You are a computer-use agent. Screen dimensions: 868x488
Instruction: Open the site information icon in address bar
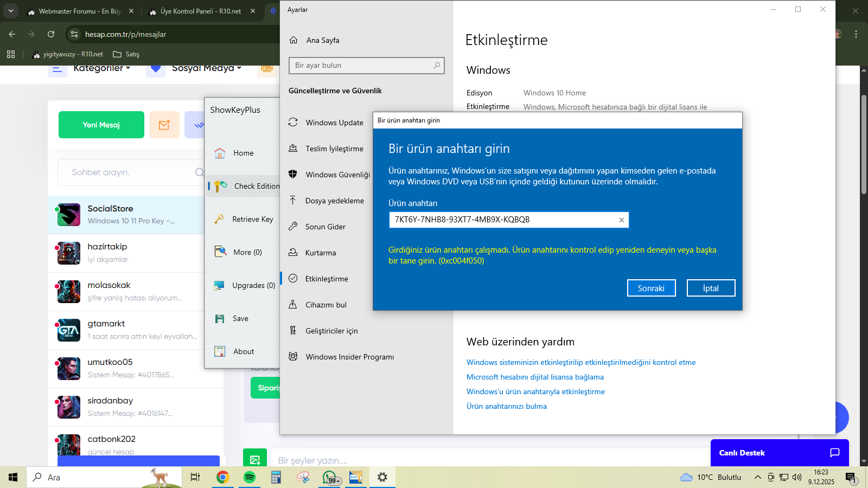coord(74,34)
